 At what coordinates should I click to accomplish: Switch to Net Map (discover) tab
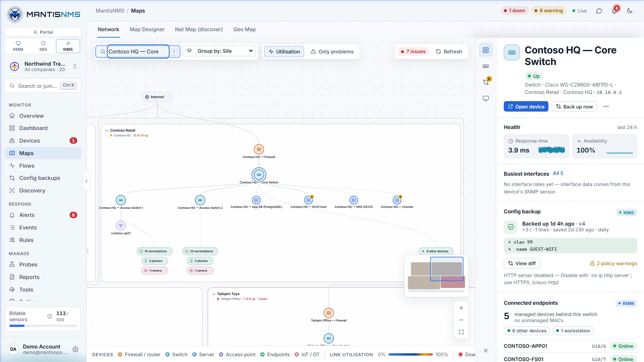199,29
